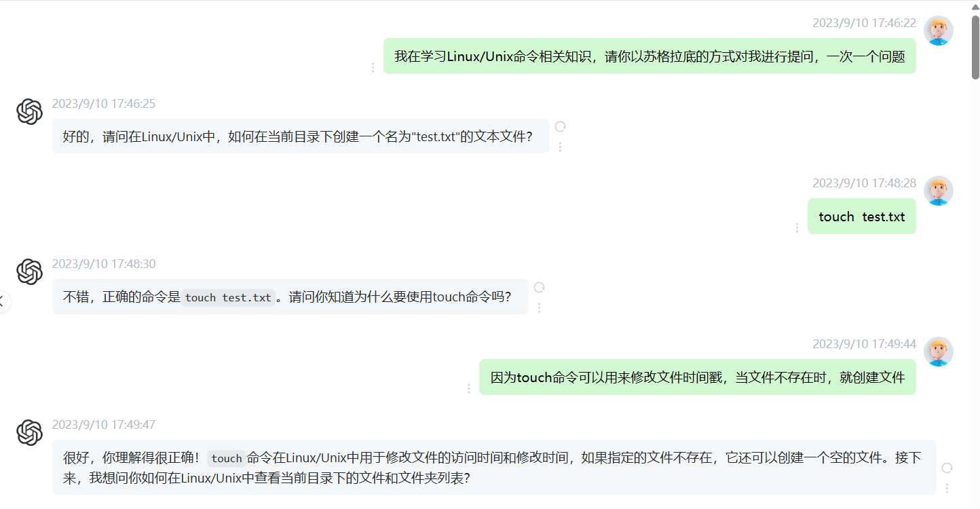Click the green touch test.txt message bubble
Image resolution: width=980 pixels, height=509 pixels.
point(862,216)
